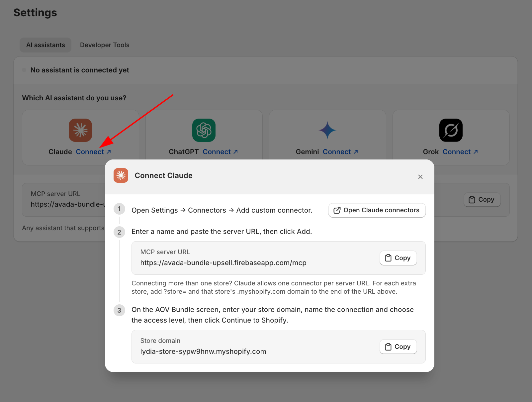This screenshot has height=402, width=532.
Task: Click the 'Enter a name and paste' instruction
Action: coord(222,232)
